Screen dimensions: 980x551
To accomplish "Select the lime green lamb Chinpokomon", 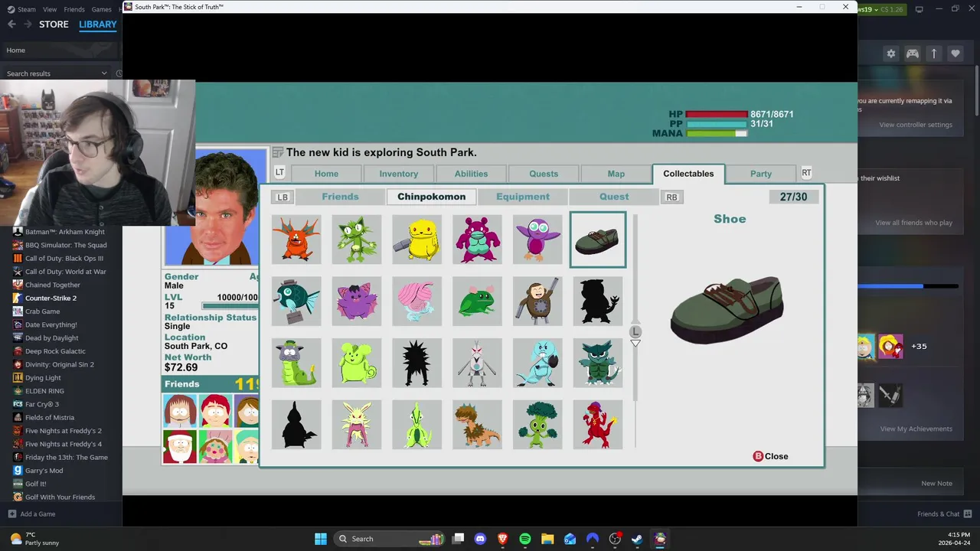I will [357, 363].
